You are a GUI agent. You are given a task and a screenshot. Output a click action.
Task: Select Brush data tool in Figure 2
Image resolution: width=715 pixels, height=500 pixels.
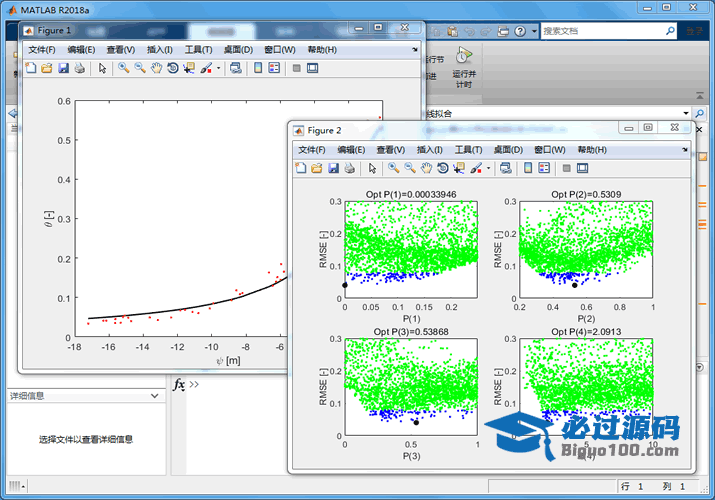(x=476, y=168)
